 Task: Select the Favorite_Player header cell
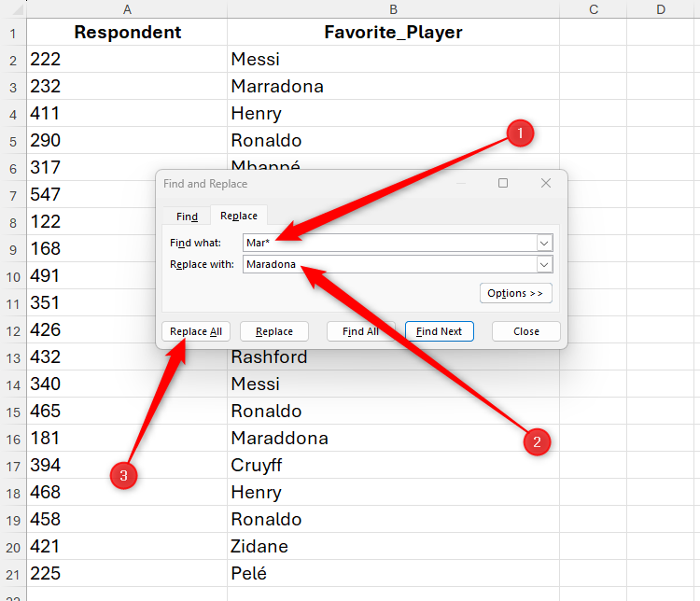(x=393, y=33)
